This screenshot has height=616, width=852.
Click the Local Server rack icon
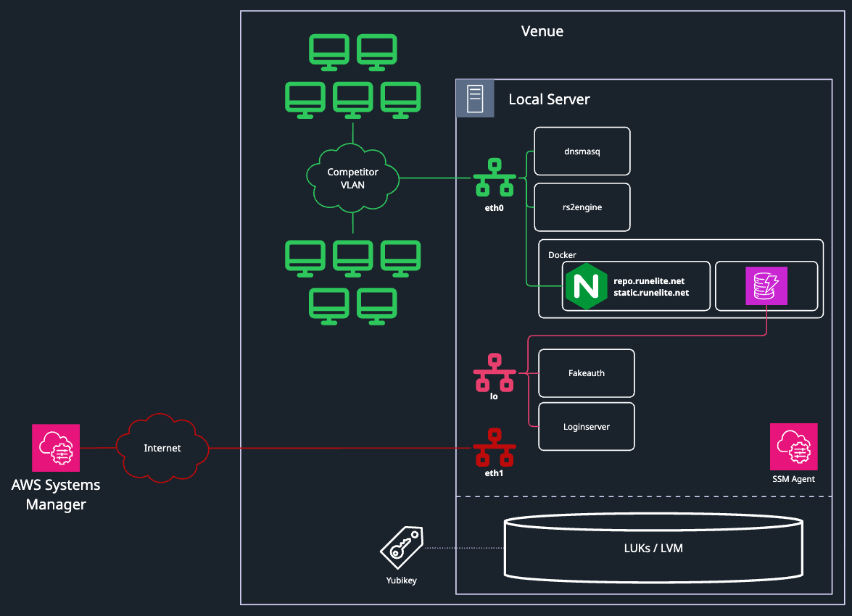tap(475, 99)
